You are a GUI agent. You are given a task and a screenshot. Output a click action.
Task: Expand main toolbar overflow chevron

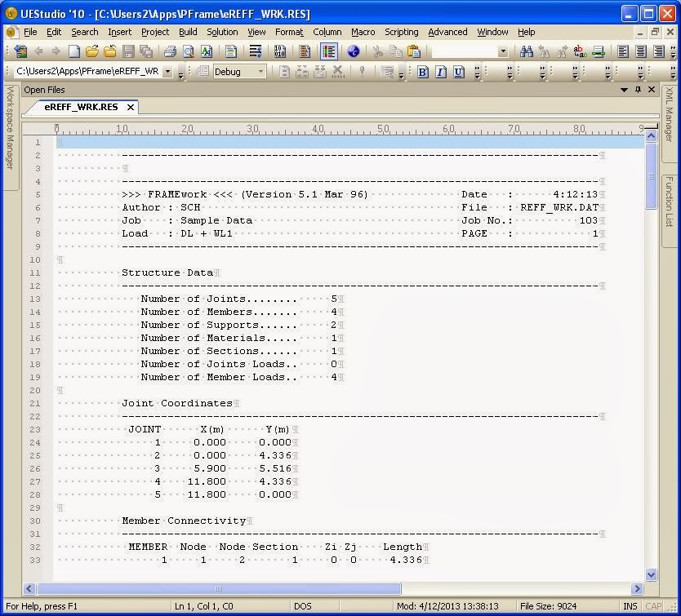673,51
